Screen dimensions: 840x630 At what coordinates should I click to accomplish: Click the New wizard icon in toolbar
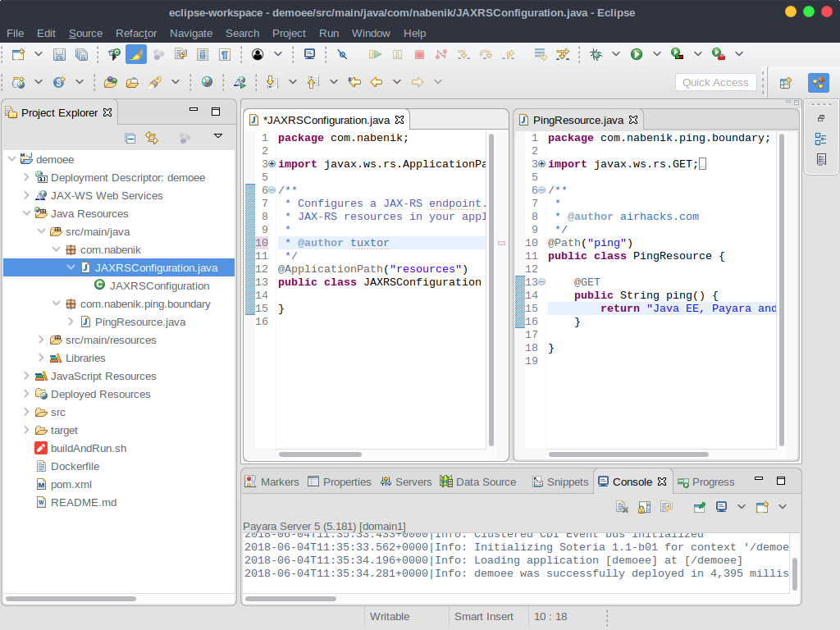pyautogui.click(x=18, y=54)
